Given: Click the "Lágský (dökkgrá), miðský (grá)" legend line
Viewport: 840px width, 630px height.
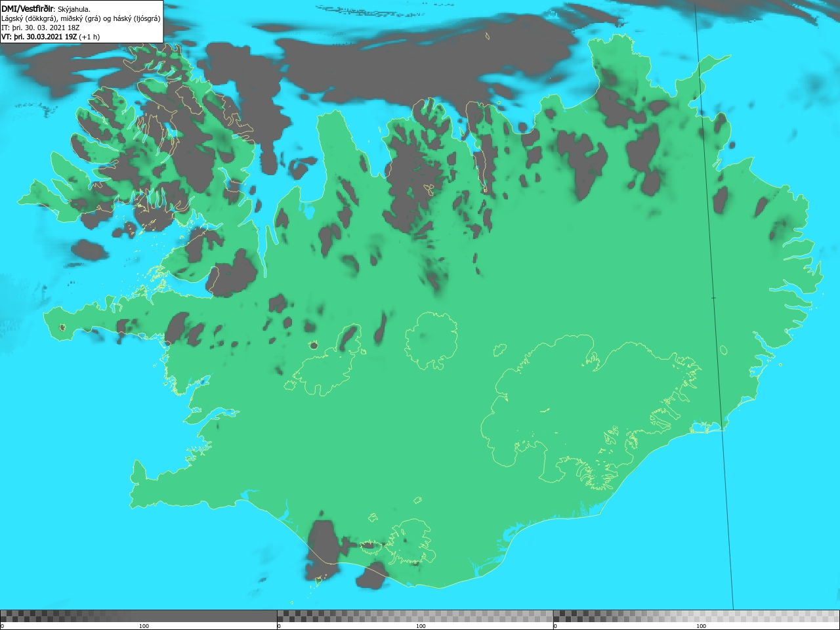Looking at the screenshot, I should tap(81, 18).
